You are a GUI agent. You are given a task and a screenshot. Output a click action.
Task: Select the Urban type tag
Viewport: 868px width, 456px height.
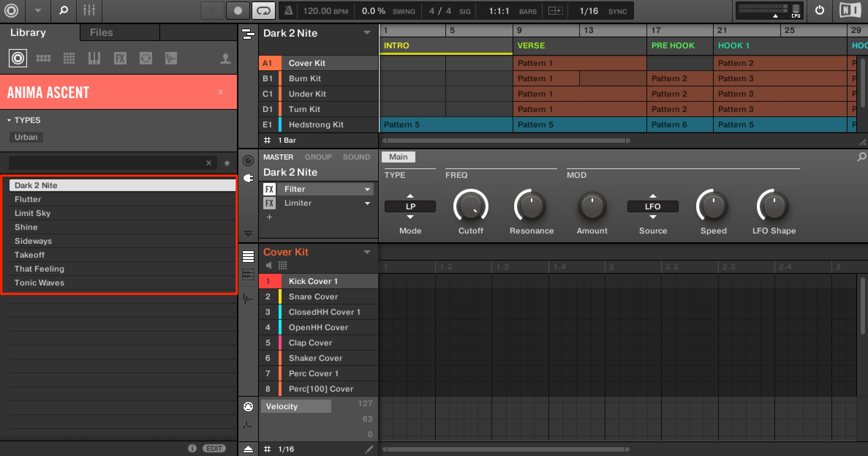pos(26,137)
